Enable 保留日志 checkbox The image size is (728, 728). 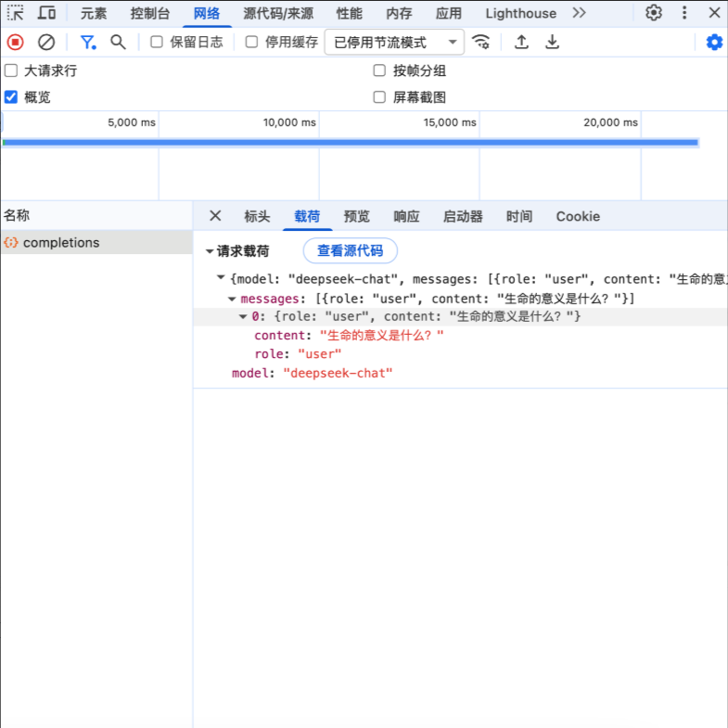pyautogui.click(x=157, y=43)
